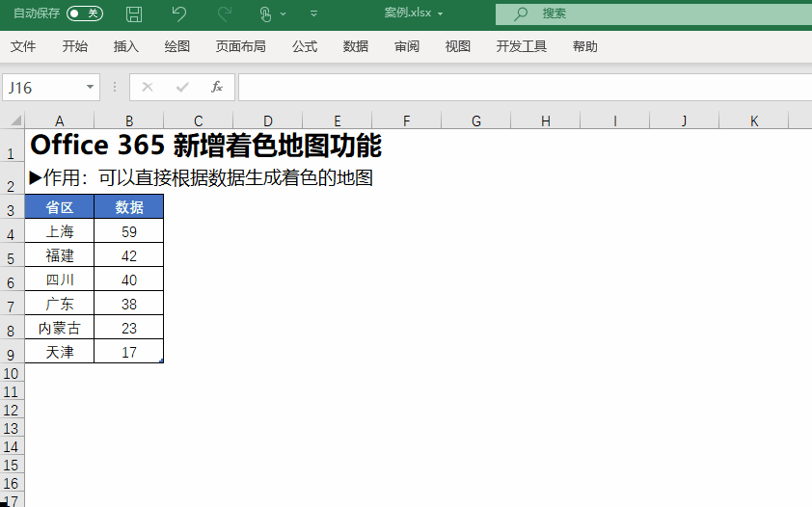
Task: Open the 插入 (Insert) ribbon tab
Action: 126,46
